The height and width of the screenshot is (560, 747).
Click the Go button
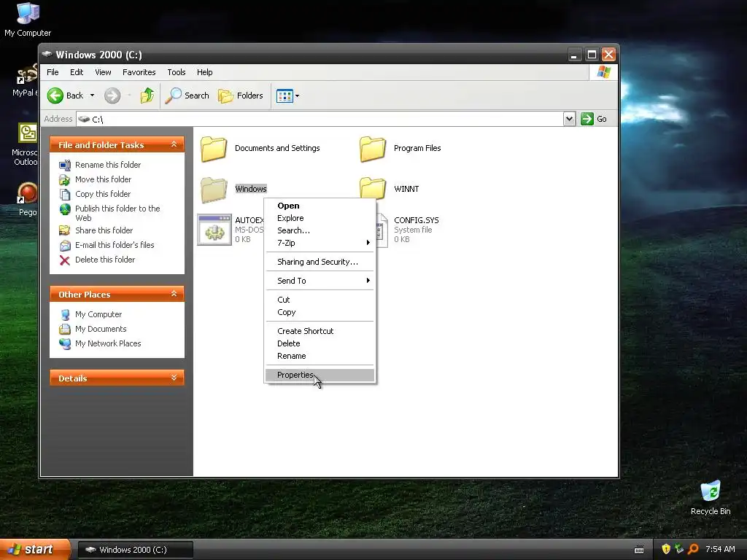(x=594, y=119)
